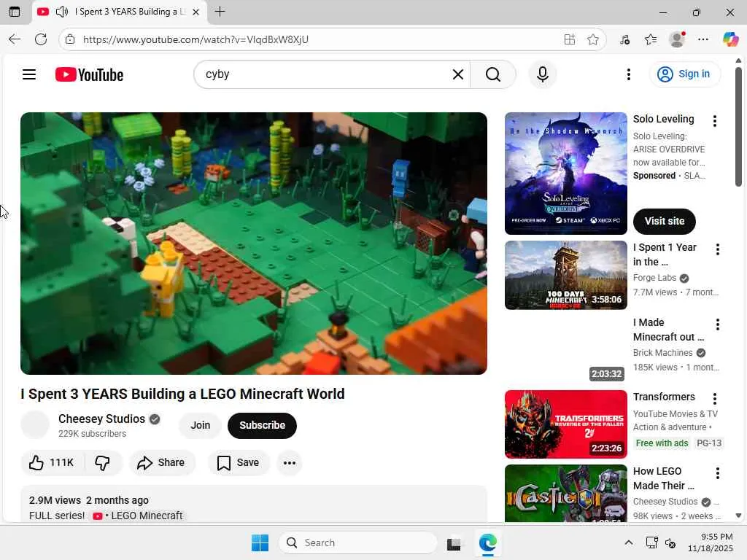Image resolution: width=747 pixels, height=560 pixels.
Task: Click Brick Machines channel name
Action: point(662,353)
